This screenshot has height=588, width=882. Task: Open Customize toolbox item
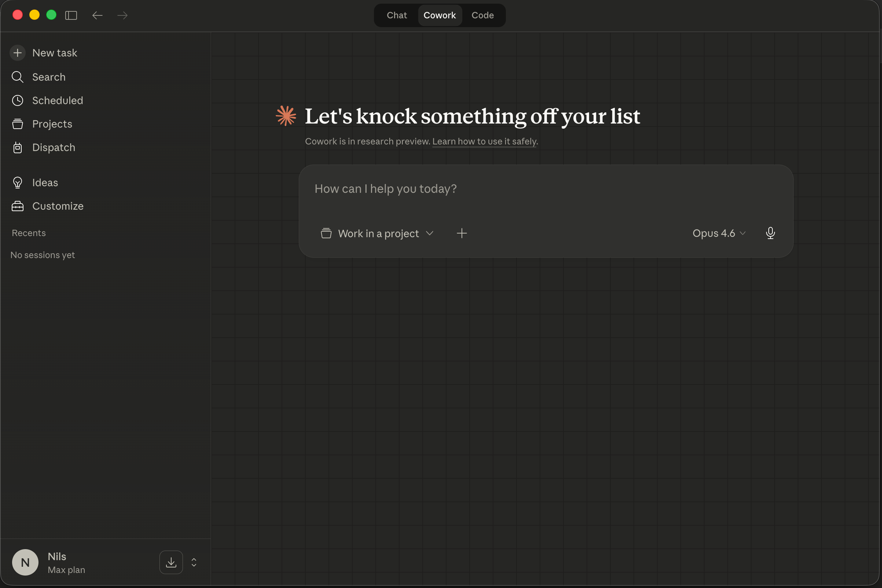[48, 206]
